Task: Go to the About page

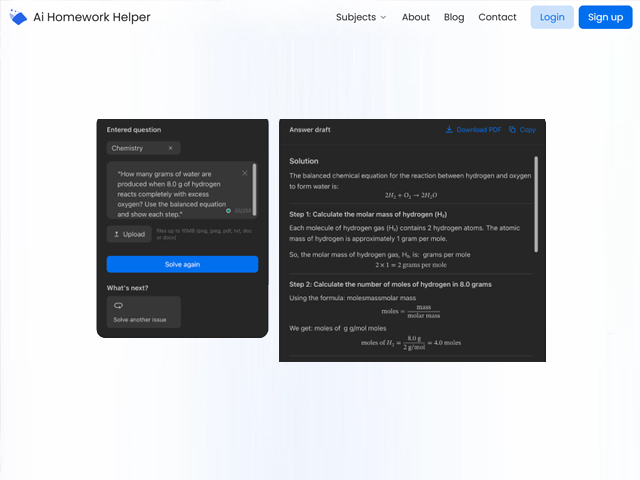Action: coord(416,17)
